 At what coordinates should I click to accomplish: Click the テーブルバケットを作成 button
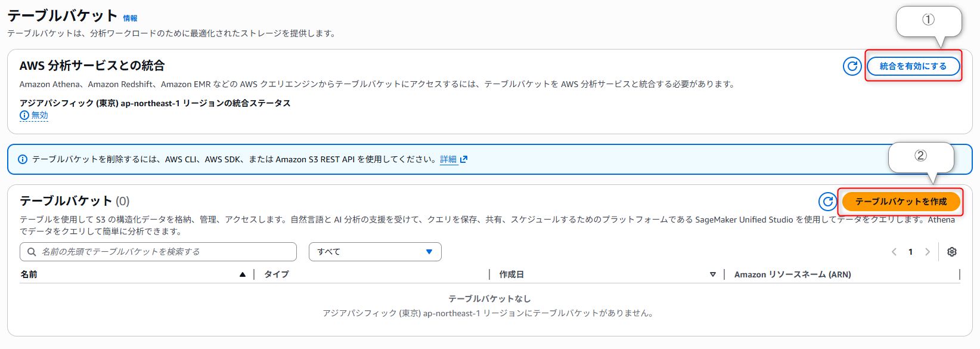click(x=901, y=202)
